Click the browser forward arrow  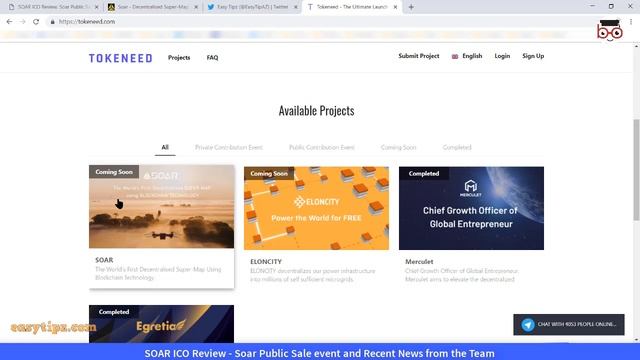23,22
